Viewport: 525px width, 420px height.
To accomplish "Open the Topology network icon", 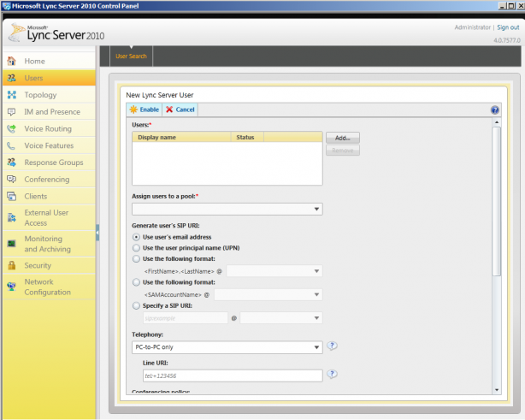I will click(12, 95).
